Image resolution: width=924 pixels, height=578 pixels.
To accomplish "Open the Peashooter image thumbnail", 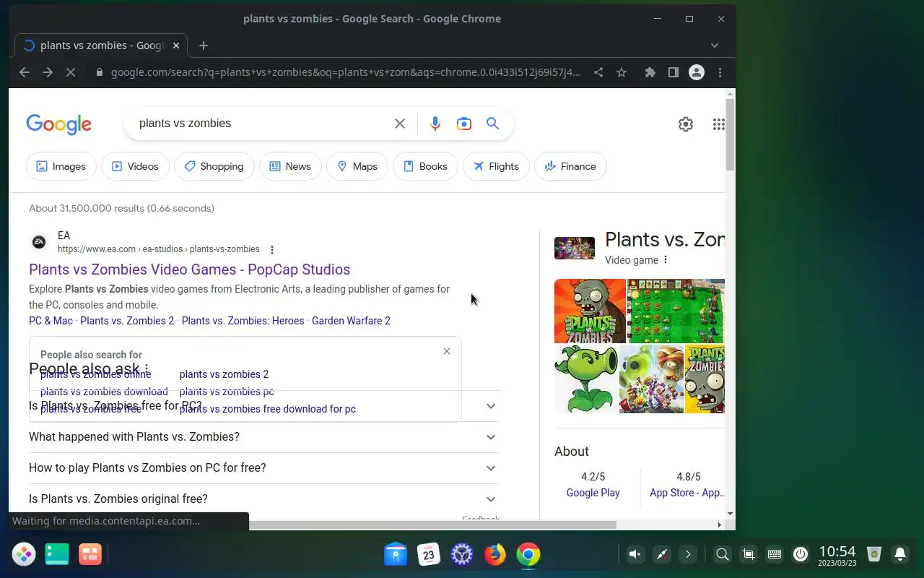I will pyautogui.click(x=586, y=379).
